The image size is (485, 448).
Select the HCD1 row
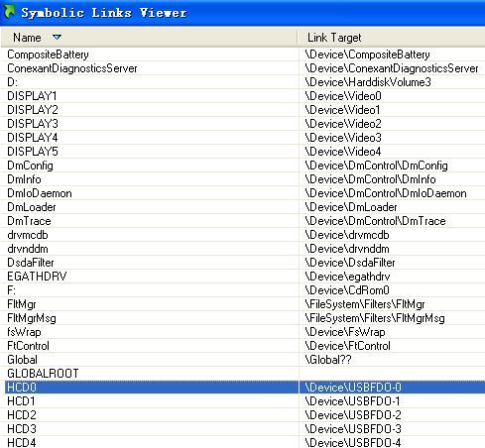coord(243,401)
